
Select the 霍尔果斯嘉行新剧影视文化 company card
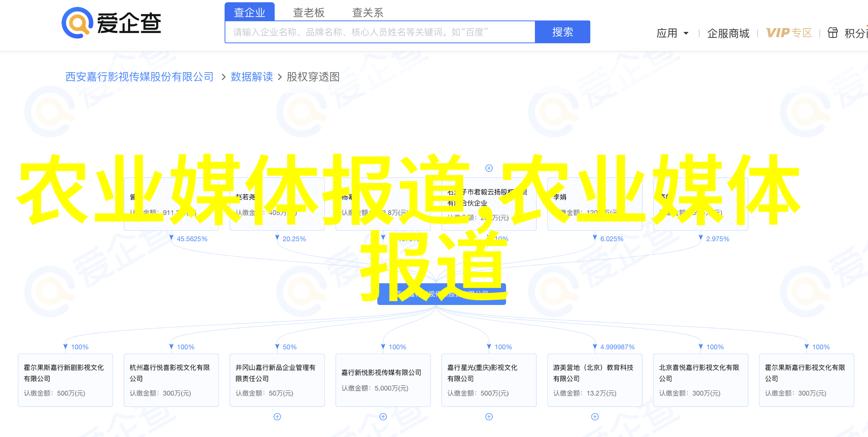[x=65, y=380]
